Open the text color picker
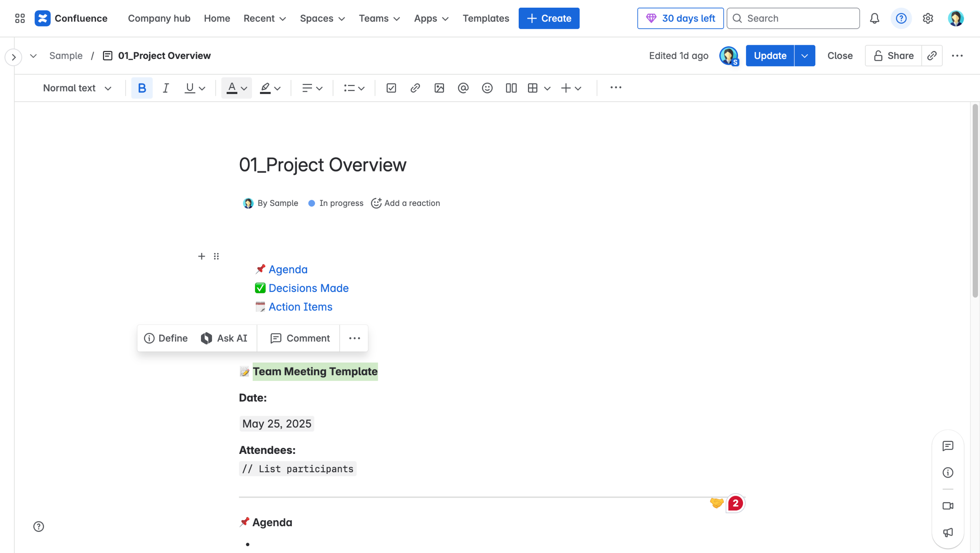 click(x=237, y=88)
